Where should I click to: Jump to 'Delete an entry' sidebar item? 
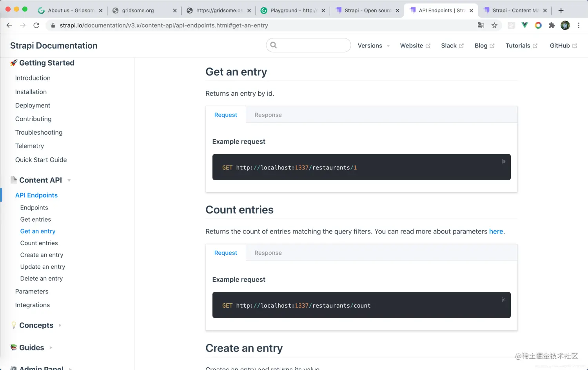tap(42, 279)
